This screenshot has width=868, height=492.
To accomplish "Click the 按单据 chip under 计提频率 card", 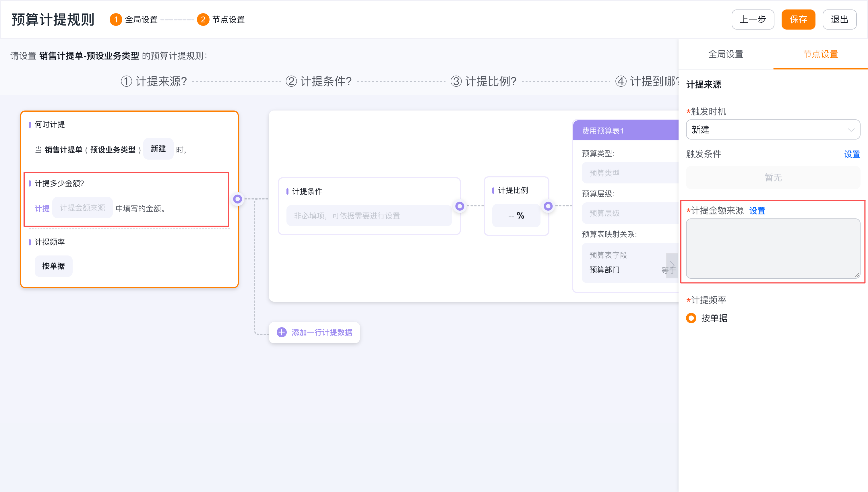I will tap(53, 266).
